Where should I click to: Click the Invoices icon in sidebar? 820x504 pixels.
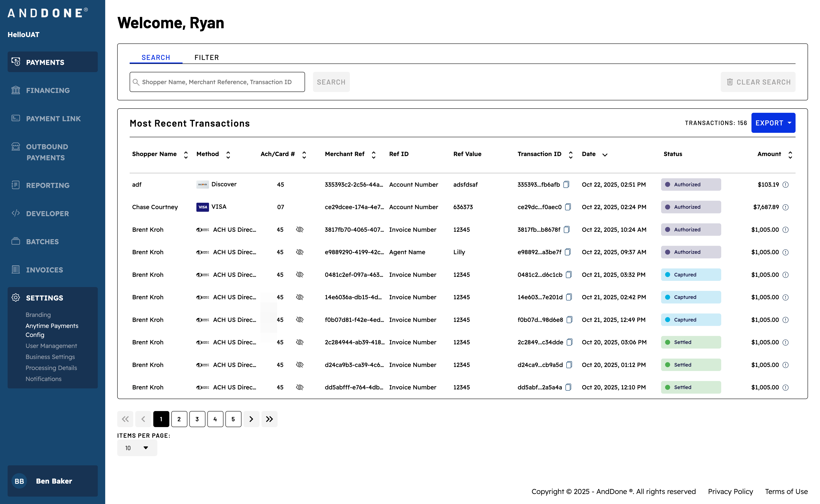16,269
